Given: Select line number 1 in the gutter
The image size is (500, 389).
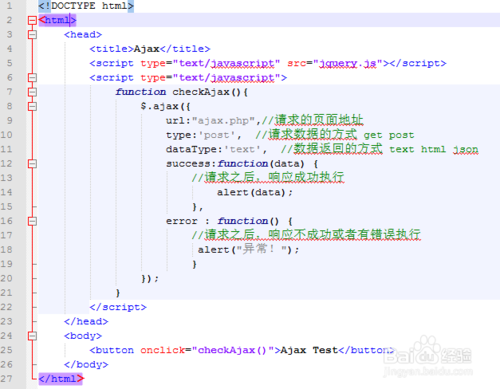Looking at the screenshot, I should tap(9, 6).
